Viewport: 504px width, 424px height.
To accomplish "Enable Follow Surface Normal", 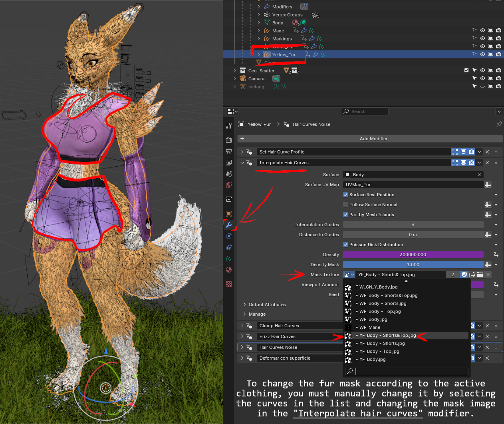I will click(345, 205).
